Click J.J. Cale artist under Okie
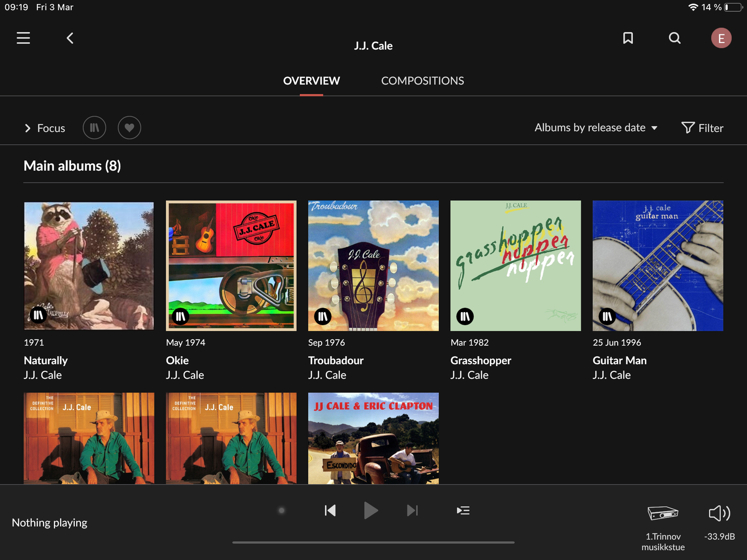747x560 pixels. 185,375
